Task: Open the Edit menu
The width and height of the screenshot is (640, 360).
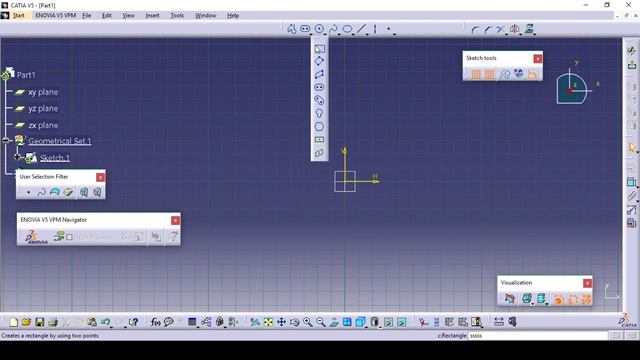Action: click(107, 16)
